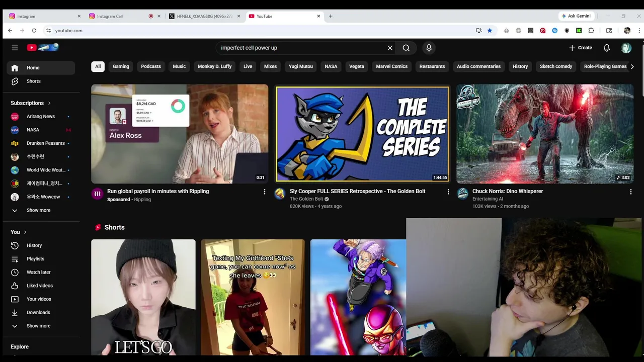Viewport: 644px width, 362px height.
Task: Select the Audio commentaries filter chip
Action: [x=478, y=66]
